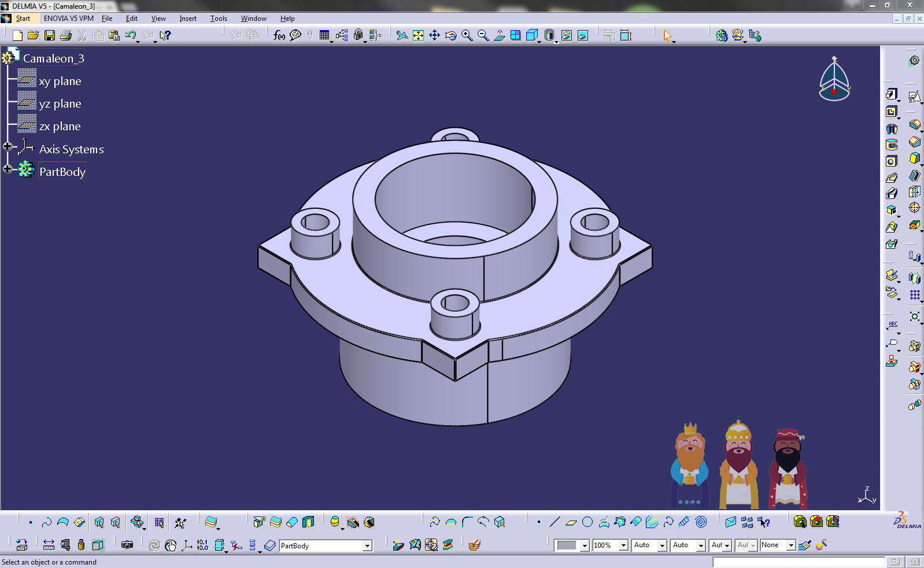This screenshot has width=924, height=568.
Task: Open the Edit menu
Action: [x=131, y=19]
